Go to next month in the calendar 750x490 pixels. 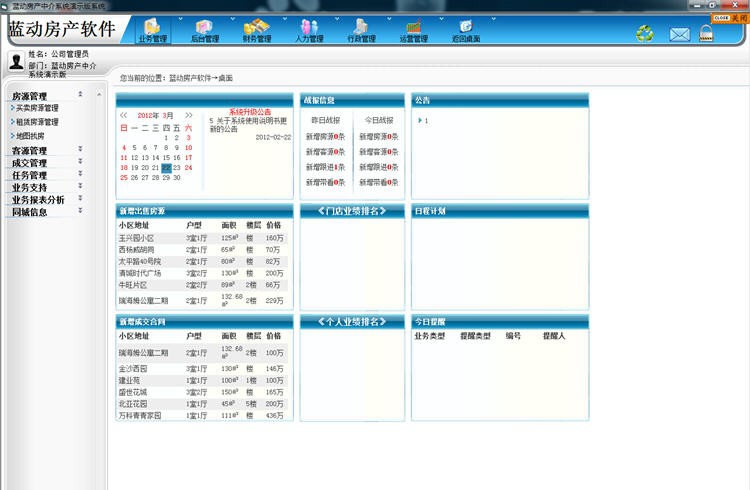tap(189, 115)
